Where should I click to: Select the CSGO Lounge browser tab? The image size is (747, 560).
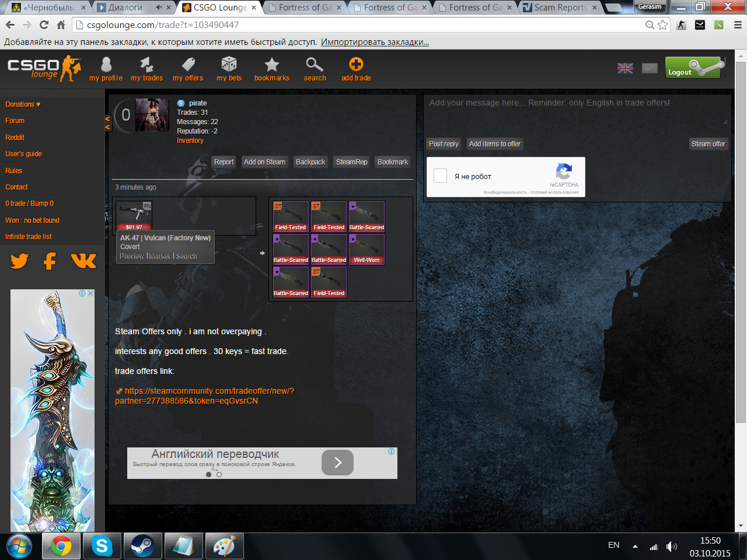[219, 8]
